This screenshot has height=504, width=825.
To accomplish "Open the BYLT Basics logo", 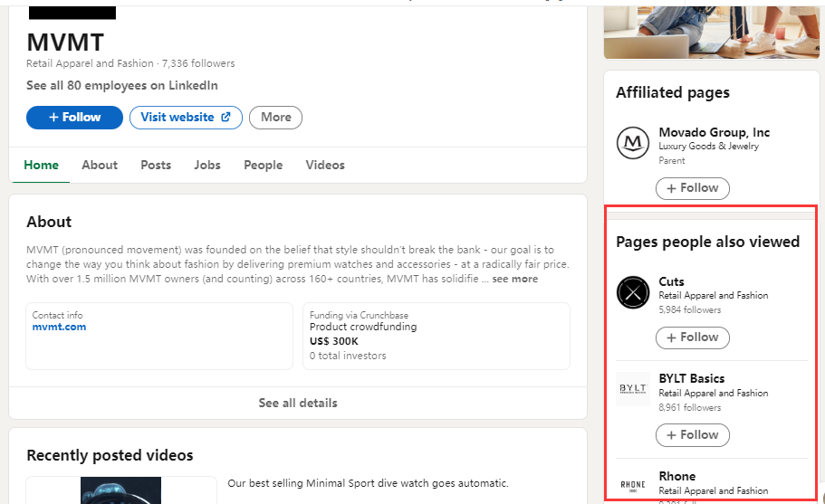I will (x=632, y=389).
